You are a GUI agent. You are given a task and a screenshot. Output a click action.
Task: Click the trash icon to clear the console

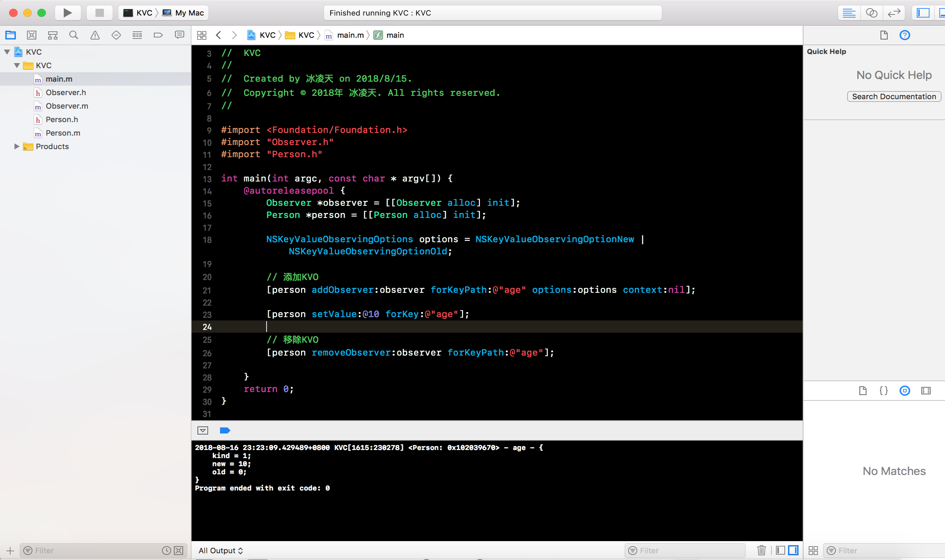(x=761, y=550)
